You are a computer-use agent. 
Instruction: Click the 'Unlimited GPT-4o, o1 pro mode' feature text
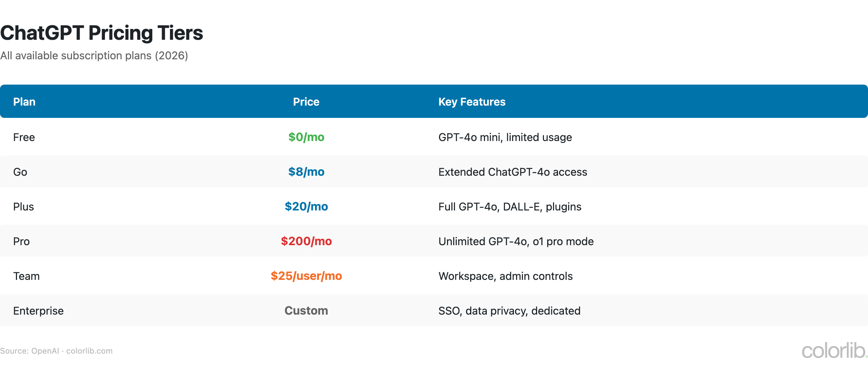click(516, 242)
